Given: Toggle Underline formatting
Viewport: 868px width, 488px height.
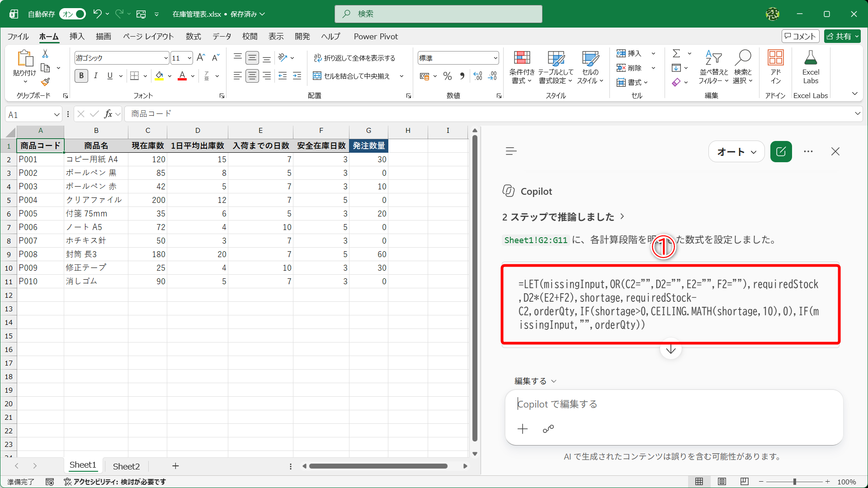Looking at the screenshot, I should click(x=110, y=76).
